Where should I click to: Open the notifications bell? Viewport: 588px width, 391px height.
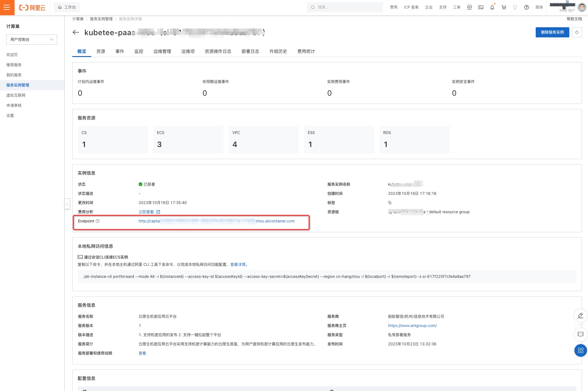(x=492, y=7)
